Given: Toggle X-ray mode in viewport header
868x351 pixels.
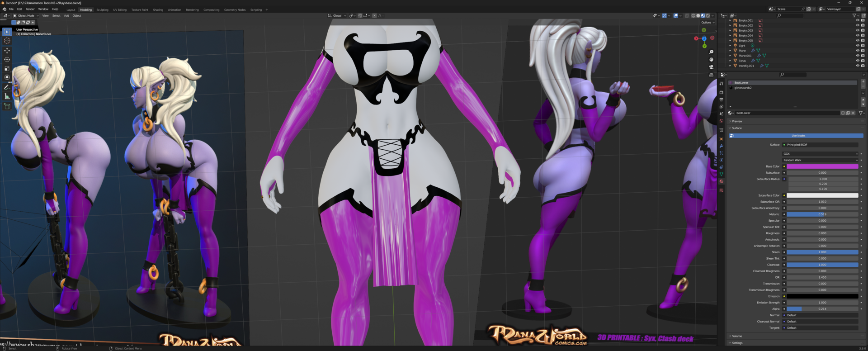Looking at the screenshot, I should point(687,16).
